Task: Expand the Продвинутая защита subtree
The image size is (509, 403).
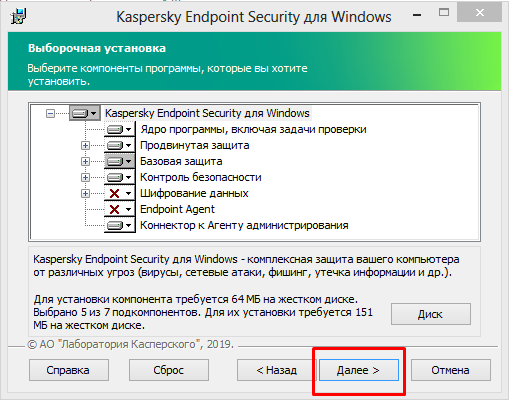Action: click(85, 146)
